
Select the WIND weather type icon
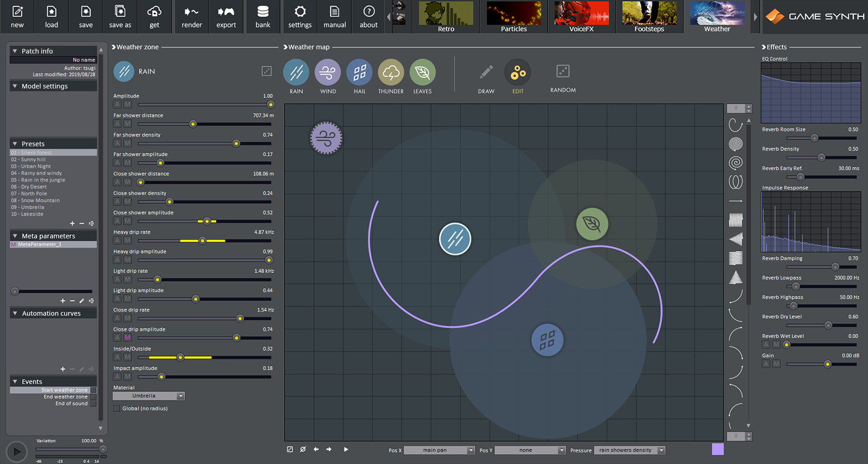point(328,72)
